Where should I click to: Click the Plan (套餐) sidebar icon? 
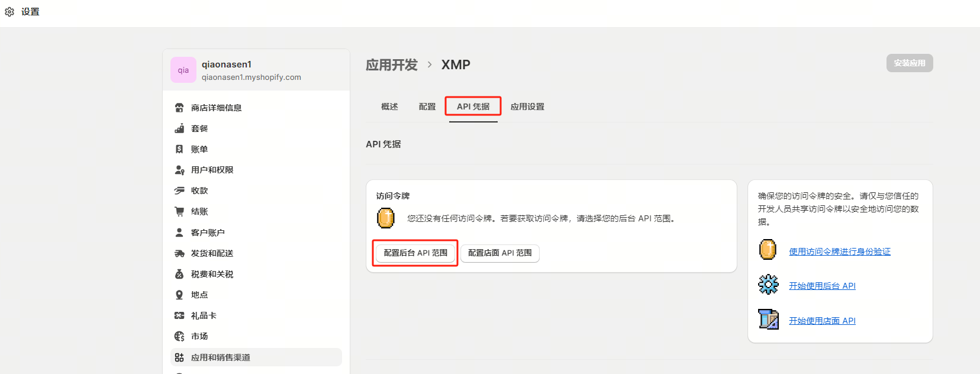coord(179,128)
